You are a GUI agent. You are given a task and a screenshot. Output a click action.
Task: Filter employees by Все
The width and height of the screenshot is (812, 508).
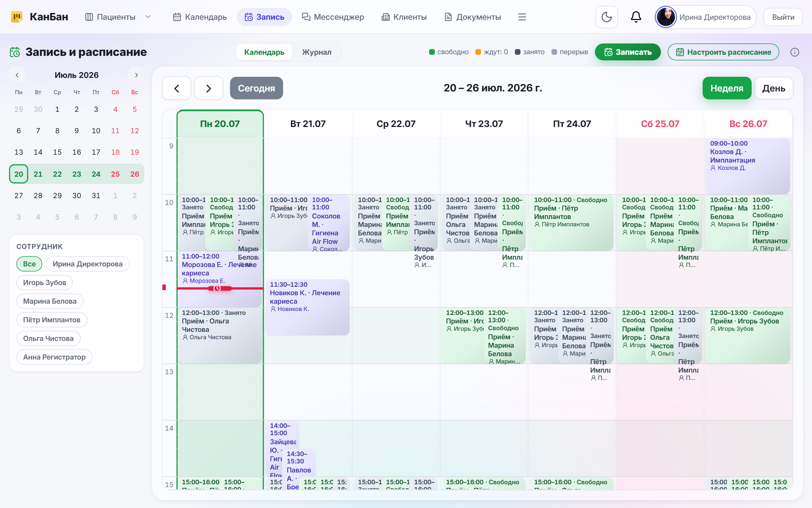click(x=29, y=264)
